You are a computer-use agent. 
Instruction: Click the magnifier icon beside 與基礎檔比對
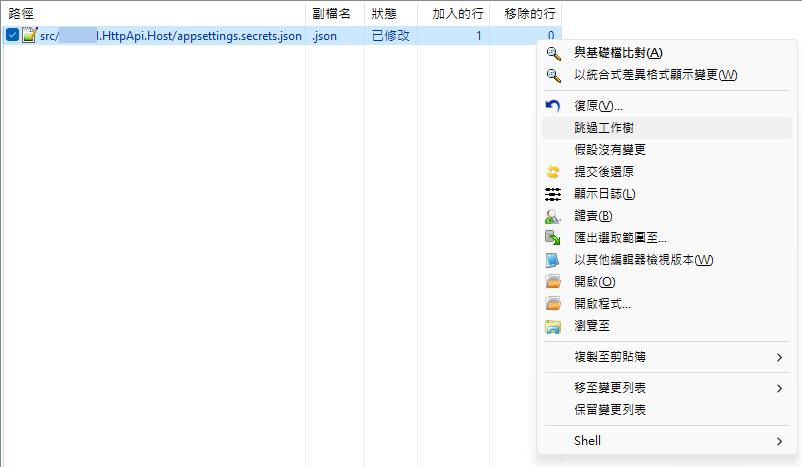[553, 53]
